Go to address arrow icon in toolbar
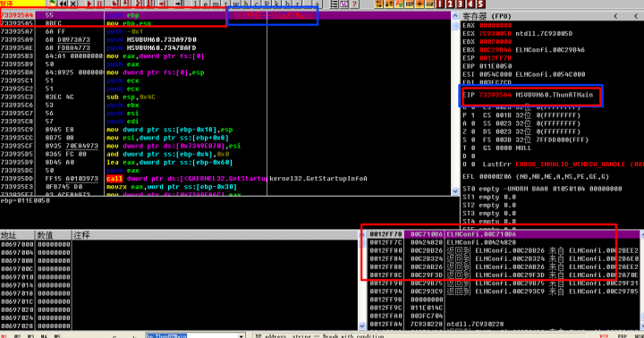This screenshot has width=644, height=338. [x=179, y=4]
